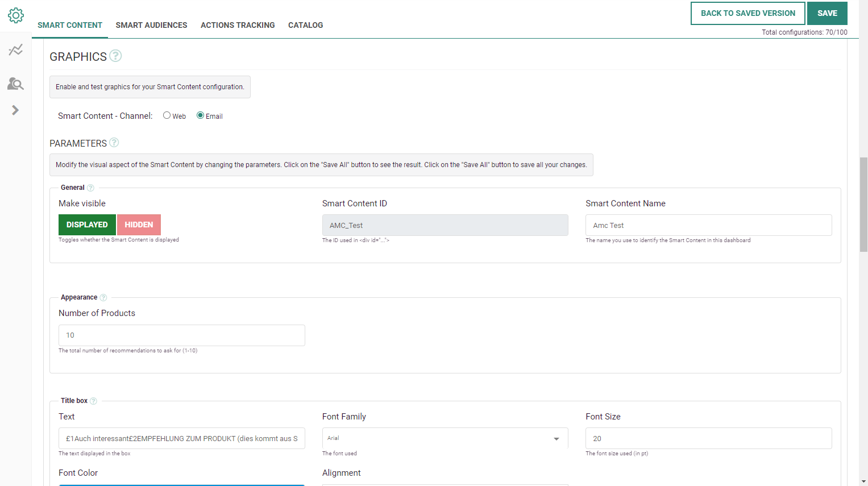Click the SAVE button
868x486 pixels.
point(827,13)
